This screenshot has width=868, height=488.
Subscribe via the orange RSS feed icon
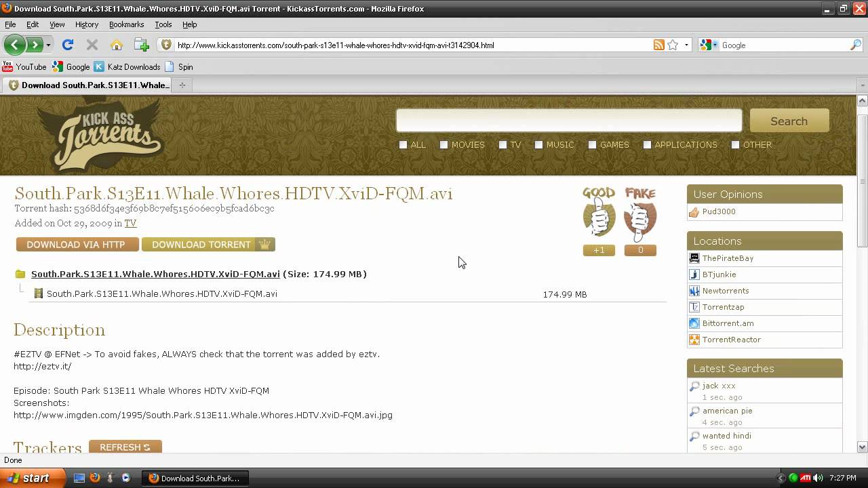(x=658, y=45)
